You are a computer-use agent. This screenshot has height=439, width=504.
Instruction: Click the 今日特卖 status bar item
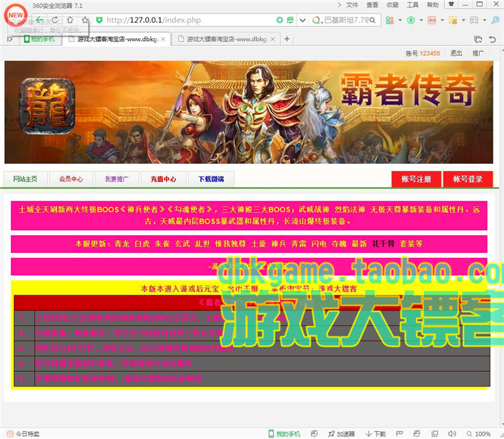[23, 434]
